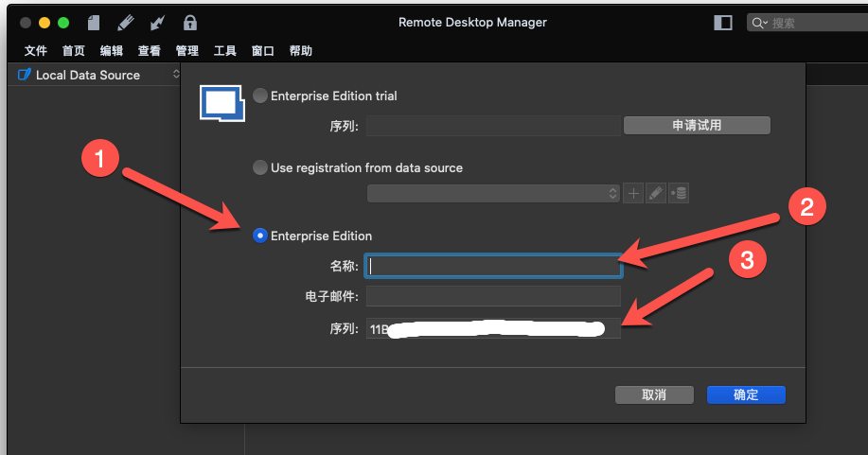Toggle the sidebar layout icon
This screenshot has width=868, height=455.
point(723,23)
